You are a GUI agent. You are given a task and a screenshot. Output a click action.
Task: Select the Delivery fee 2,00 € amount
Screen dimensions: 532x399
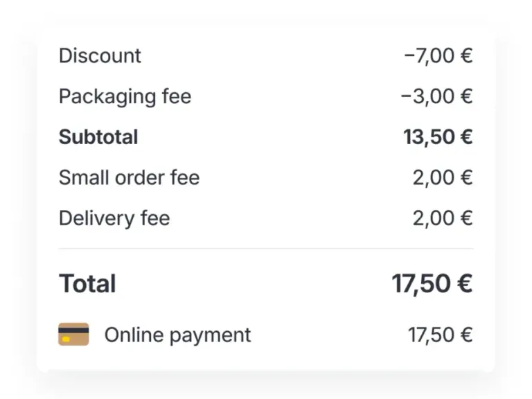443,218
